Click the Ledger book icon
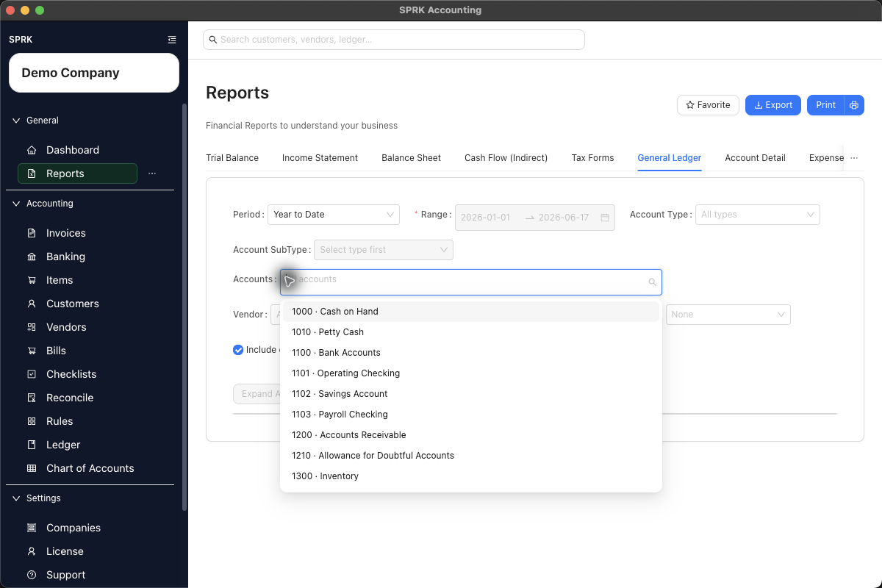Screen dimensions: 882x588 pos(32,445)
